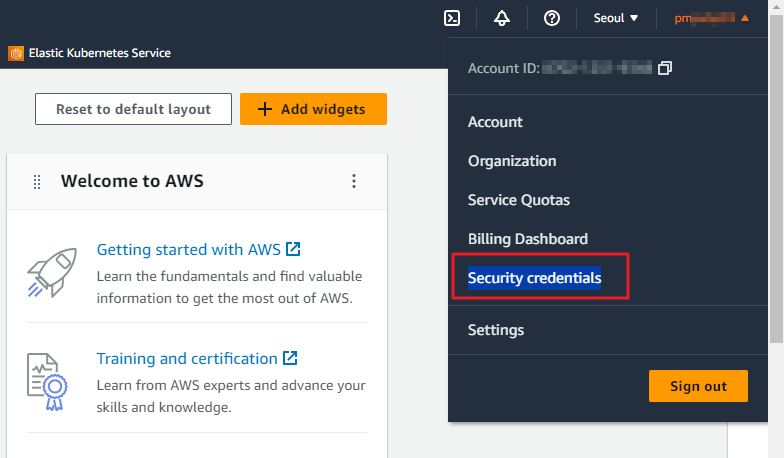Click the Add widgets button
Viewport: 784px width, 458px height.
click(x=314, y=109)
